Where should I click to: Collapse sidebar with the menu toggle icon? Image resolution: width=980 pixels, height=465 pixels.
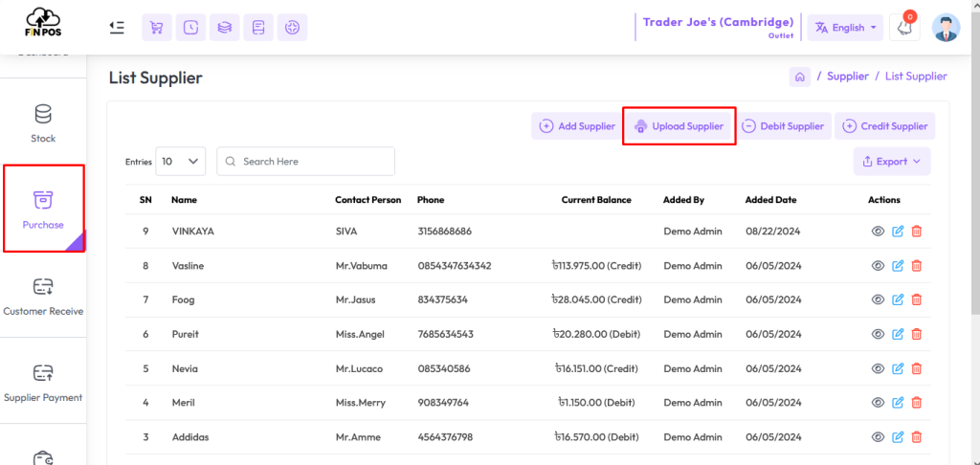[x=116, y=28]
